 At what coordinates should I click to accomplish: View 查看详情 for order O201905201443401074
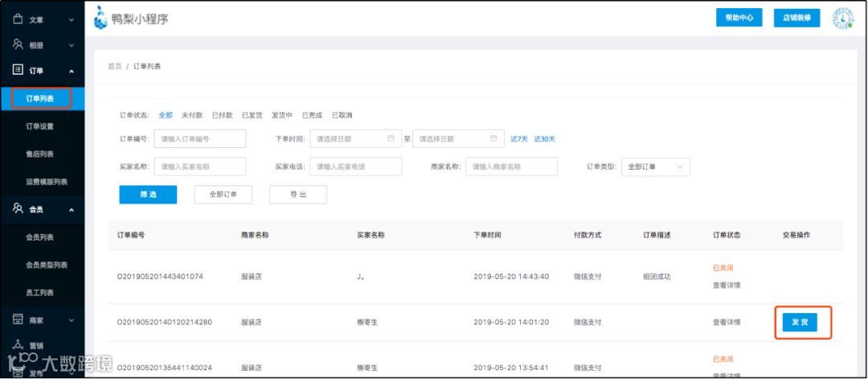pos(727,286)
